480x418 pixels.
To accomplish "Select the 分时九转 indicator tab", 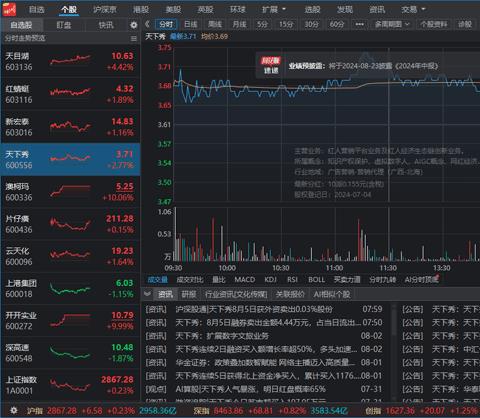I will click(x=382, y=280).
